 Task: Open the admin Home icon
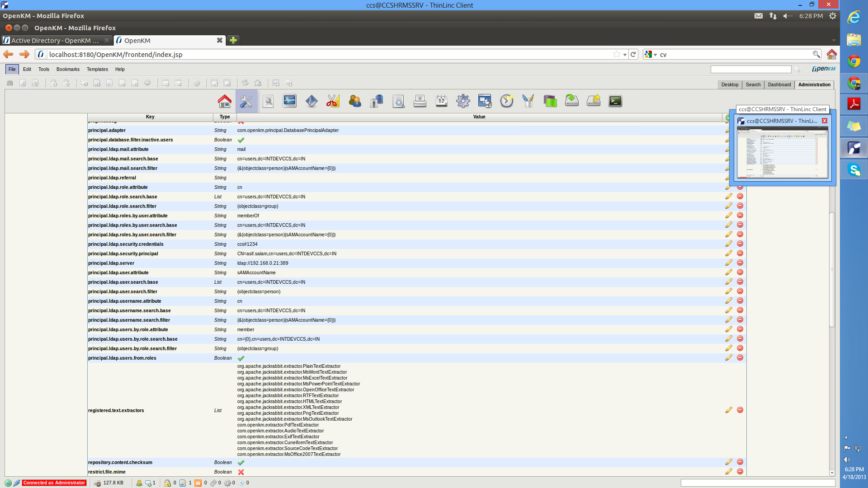[x=224, y=101]
